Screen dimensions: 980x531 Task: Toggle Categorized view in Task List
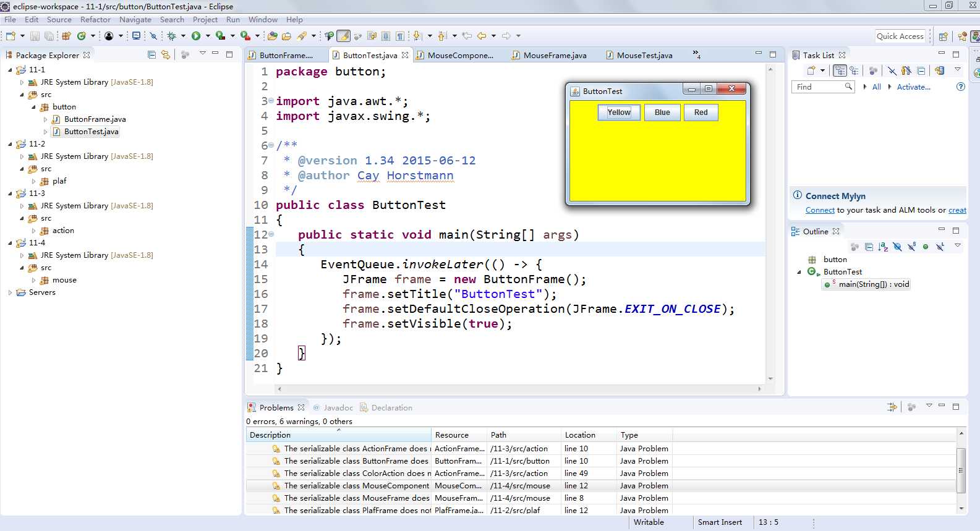[840, 70]
